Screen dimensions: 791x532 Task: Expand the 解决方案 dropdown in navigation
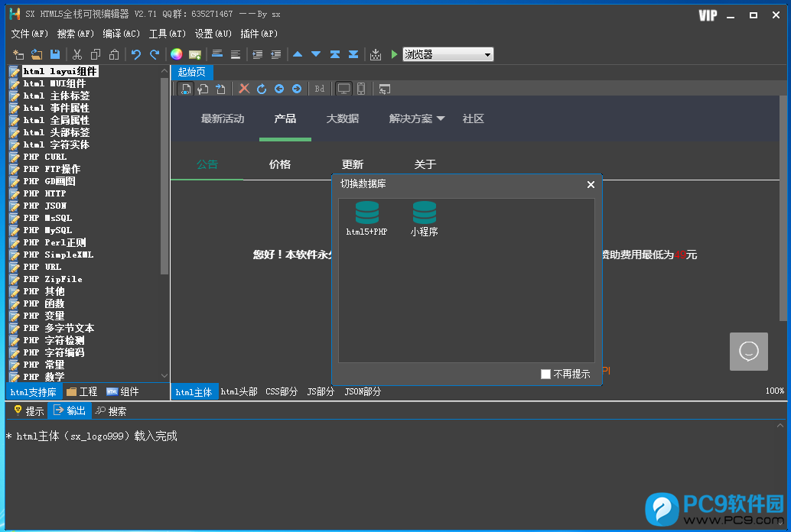coord(417,119)
